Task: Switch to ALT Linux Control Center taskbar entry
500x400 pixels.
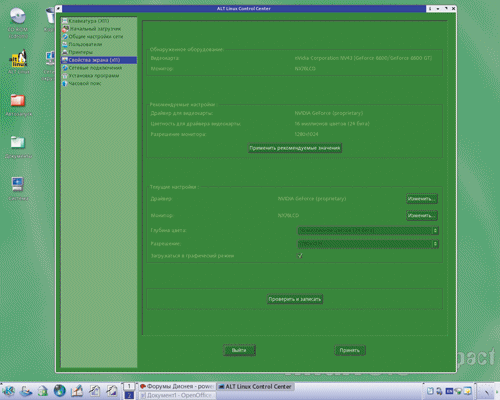Action: [255, 387]
